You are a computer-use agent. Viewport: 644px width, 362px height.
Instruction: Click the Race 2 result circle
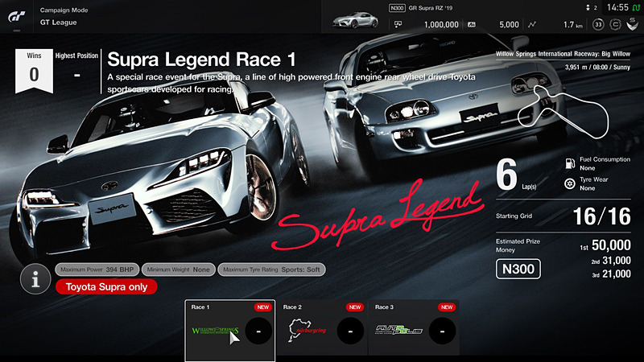point(350,331)
